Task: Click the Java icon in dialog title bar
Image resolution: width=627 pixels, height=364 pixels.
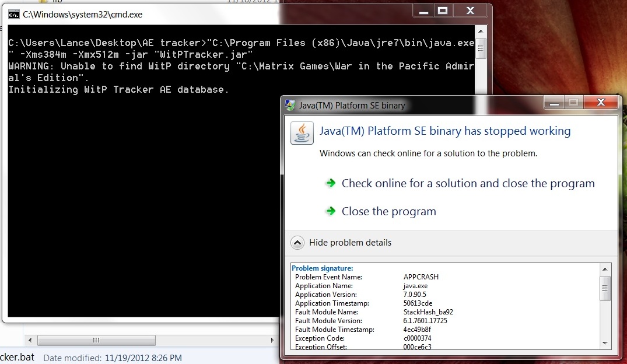Action: point(290,105)
